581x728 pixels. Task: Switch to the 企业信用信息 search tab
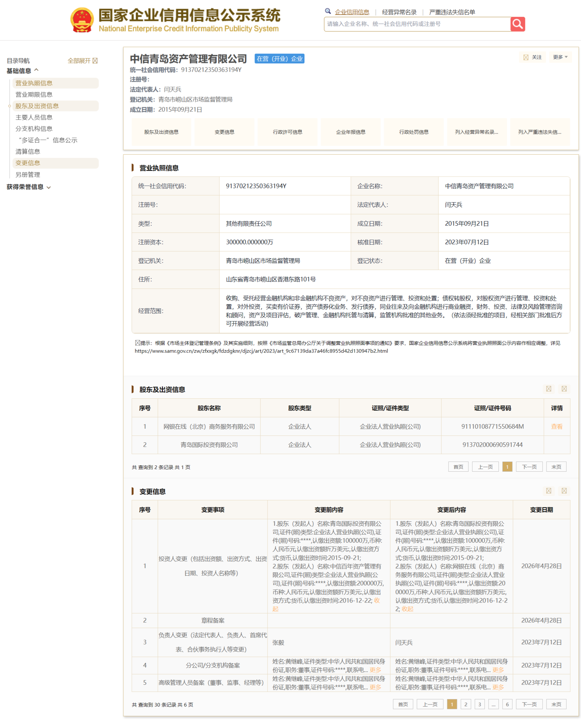coord(352,12)
